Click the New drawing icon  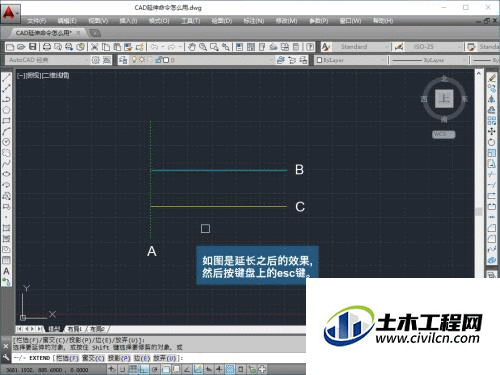click(10, 47)
